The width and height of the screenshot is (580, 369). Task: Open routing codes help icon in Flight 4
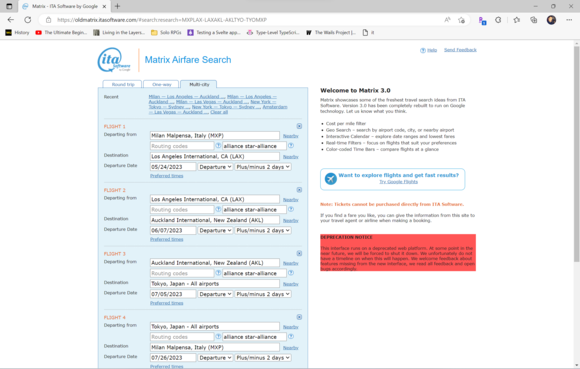(x=218, y=336)
